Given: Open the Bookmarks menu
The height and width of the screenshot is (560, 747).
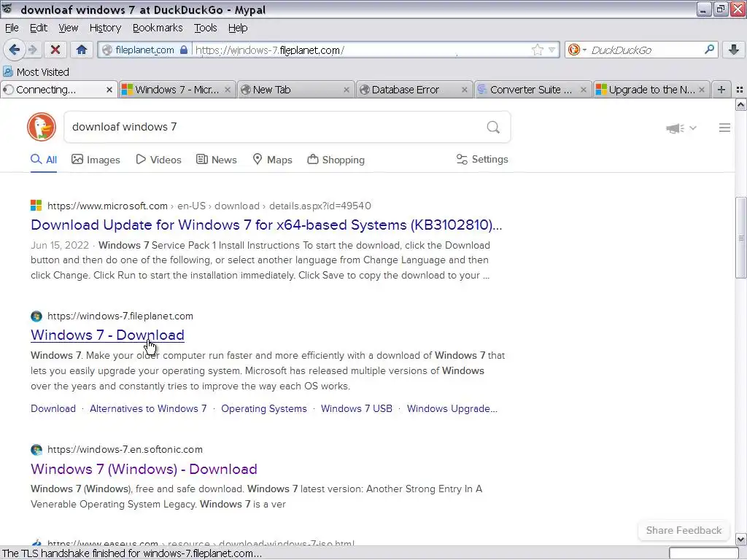Looking at the screenshot, I should click(158, 28).
